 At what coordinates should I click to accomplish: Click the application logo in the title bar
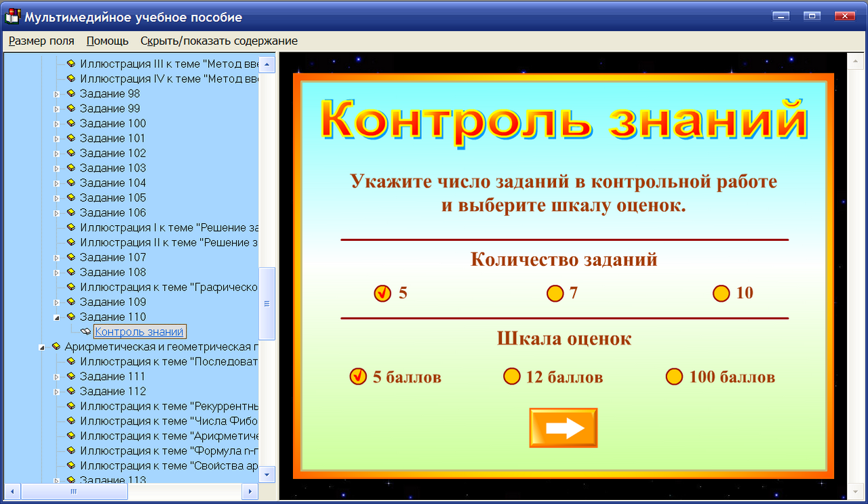[x=12, y=16]
